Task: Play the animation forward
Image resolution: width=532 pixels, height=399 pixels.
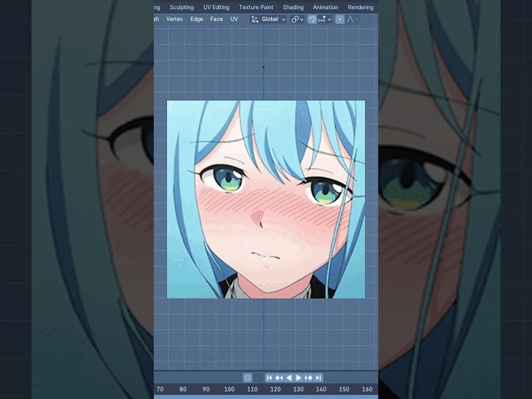Action: pyautogui.click(x=298, y=377)
